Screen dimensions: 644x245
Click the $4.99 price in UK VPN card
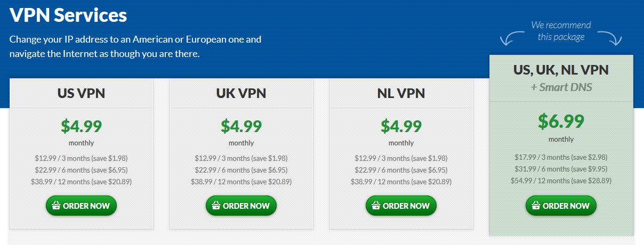241,126
